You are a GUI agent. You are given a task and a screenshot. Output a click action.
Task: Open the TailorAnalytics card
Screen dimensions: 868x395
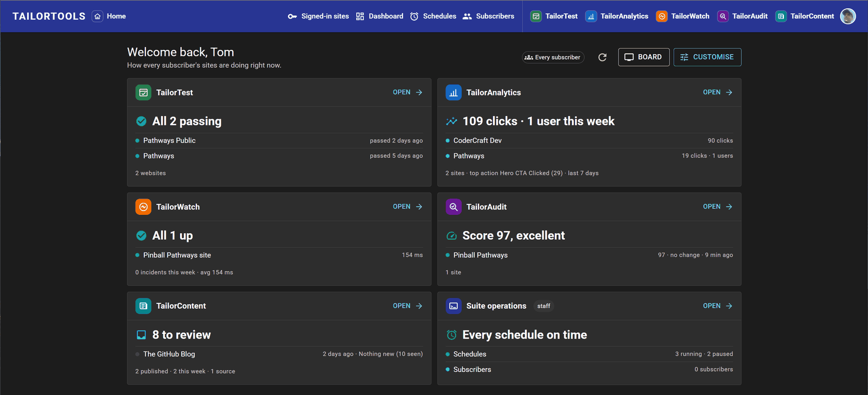(717, 92)
